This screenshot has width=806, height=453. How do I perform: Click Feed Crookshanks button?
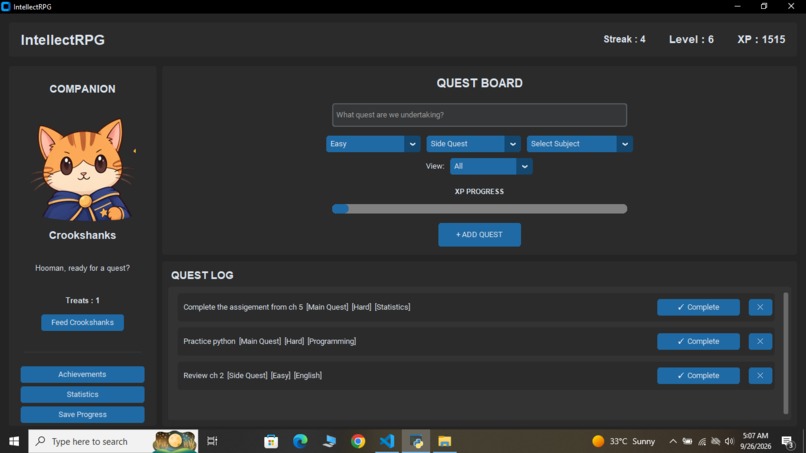(x=82, y=322)
